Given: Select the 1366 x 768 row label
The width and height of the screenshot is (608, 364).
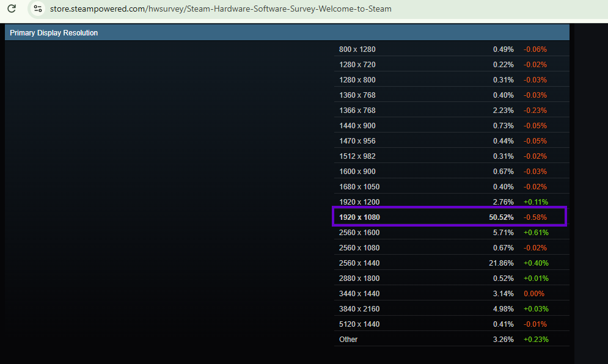Looking at the screenshot, I should [x=357, y=110].
